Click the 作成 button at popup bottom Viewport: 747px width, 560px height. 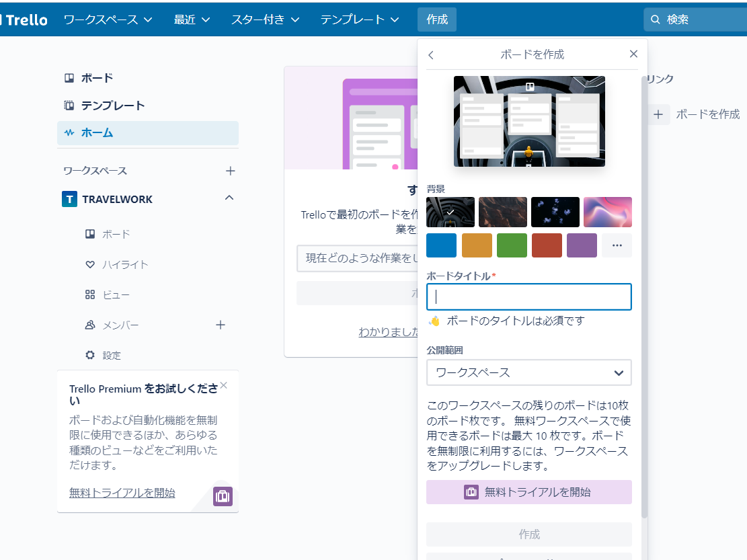click(x=528, y=534)
